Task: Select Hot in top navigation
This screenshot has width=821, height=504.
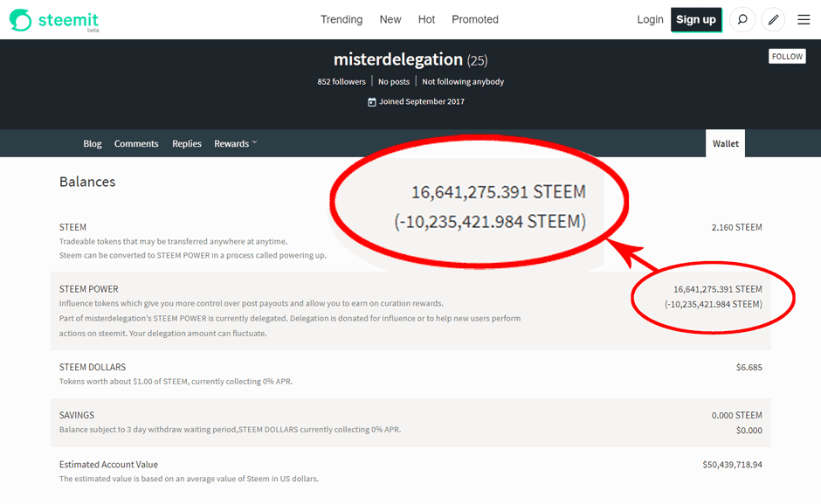Action: click(x=426, y=20)
